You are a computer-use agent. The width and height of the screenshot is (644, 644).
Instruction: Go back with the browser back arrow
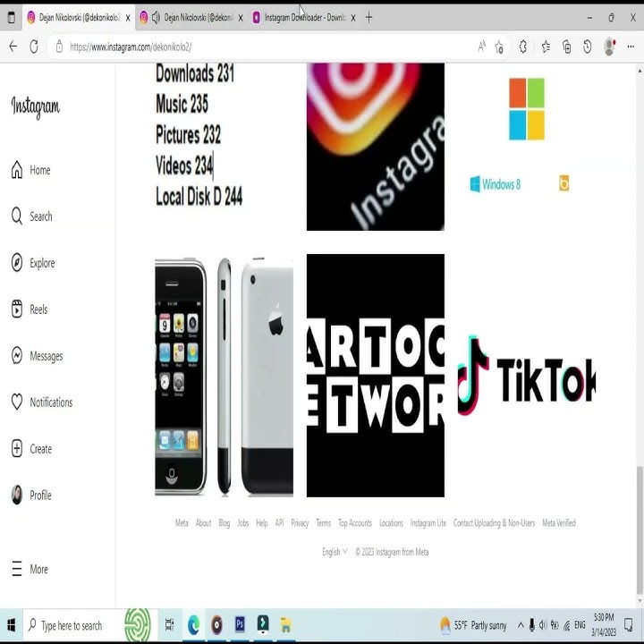click(13, 47)
